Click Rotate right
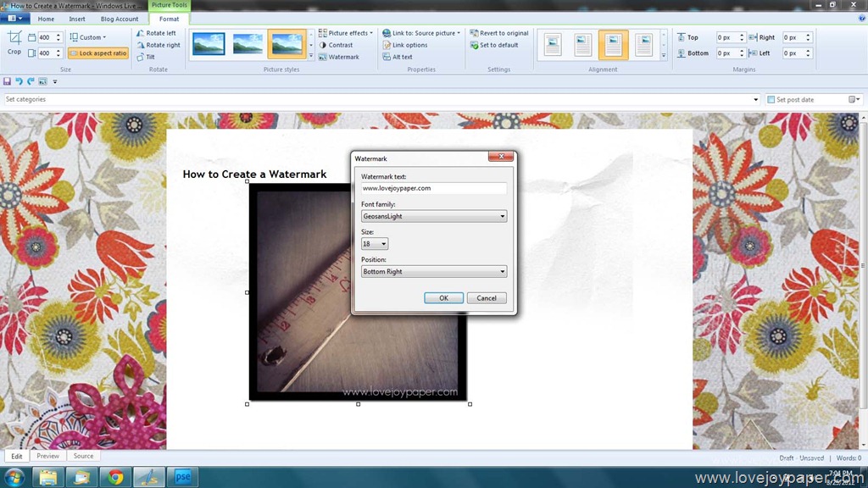Viewport: 868px width, 488px height. tap(159, 46)
